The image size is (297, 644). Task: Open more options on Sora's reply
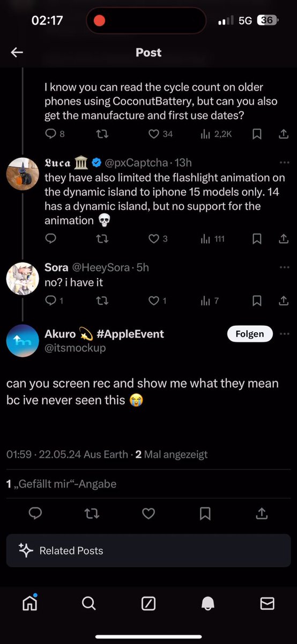coord(284,267)
